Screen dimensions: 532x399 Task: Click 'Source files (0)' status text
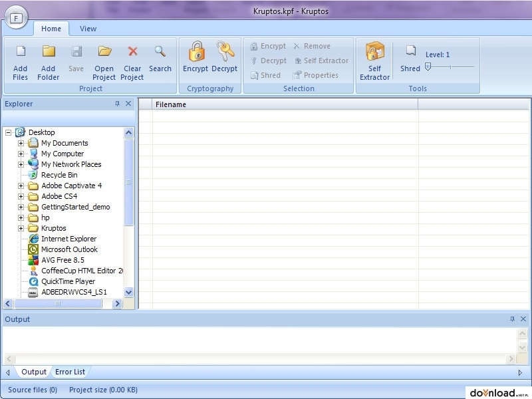tap(33, 390)
